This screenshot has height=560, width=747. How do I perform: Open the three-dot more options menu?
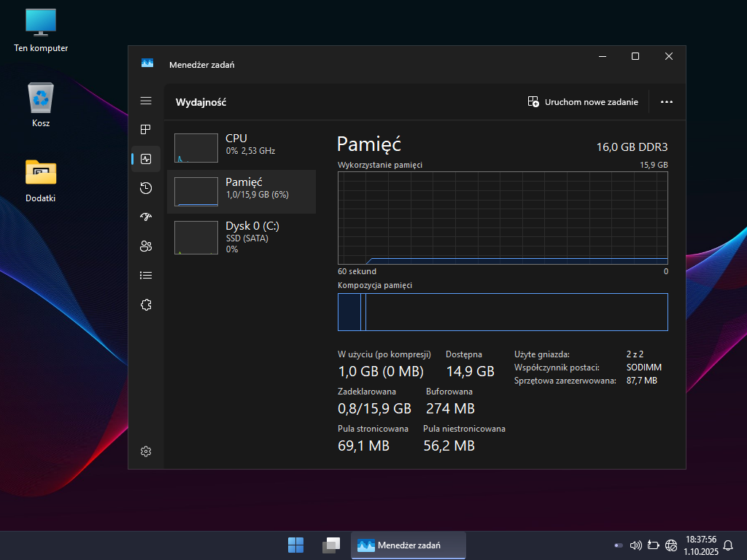coord(666,102)
